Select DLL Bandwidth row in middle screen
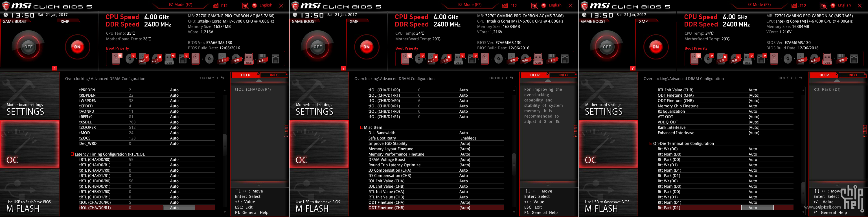This screenshot has width=868, height=217. click(x=436, y=133)
